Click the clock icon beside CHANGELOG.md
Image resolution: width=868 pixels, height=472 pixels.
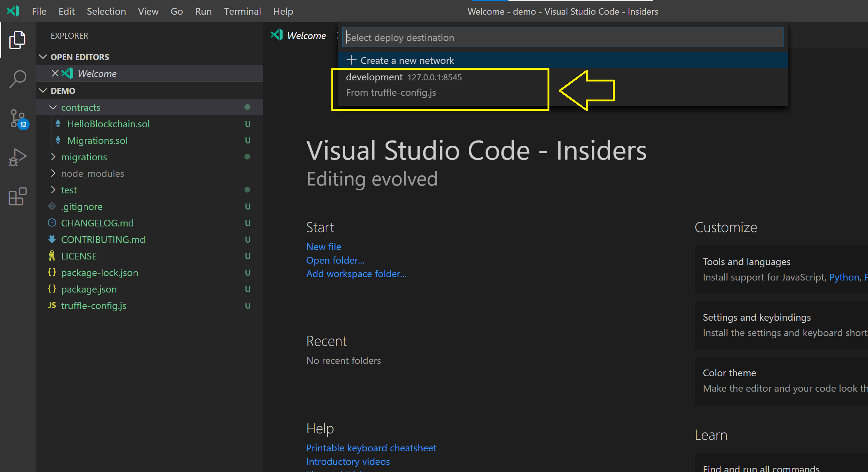(x=52, y=223)
